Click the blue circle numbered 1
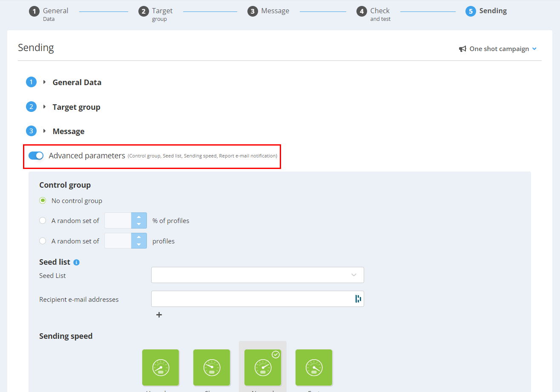 click(32, 82)
